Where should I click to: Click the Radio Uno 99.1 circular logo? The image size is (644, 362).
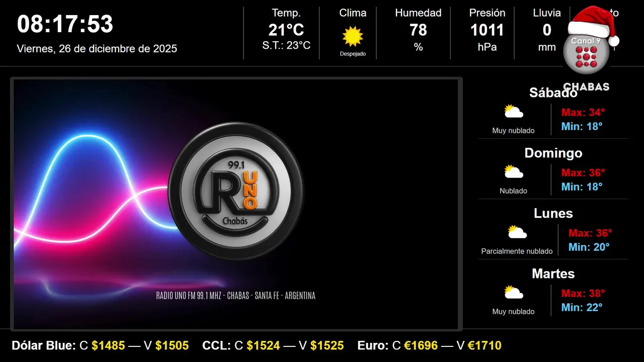point(235,191)
